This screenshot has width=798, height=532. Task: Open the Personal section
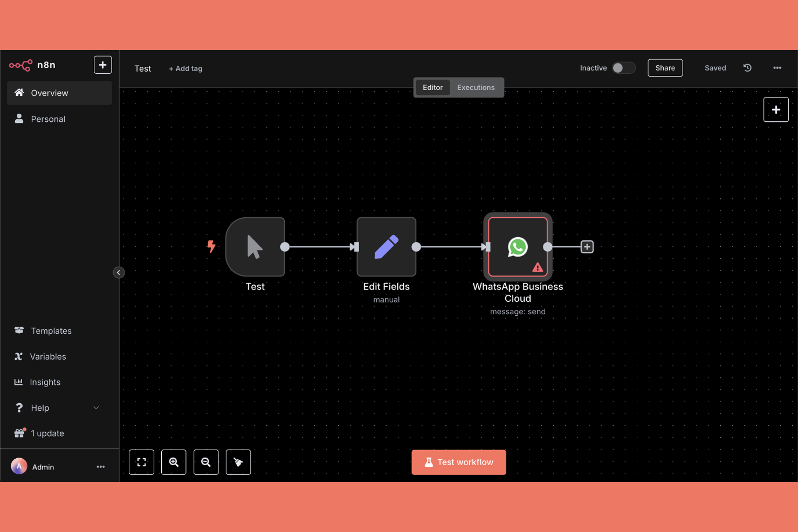coord(59,119)
